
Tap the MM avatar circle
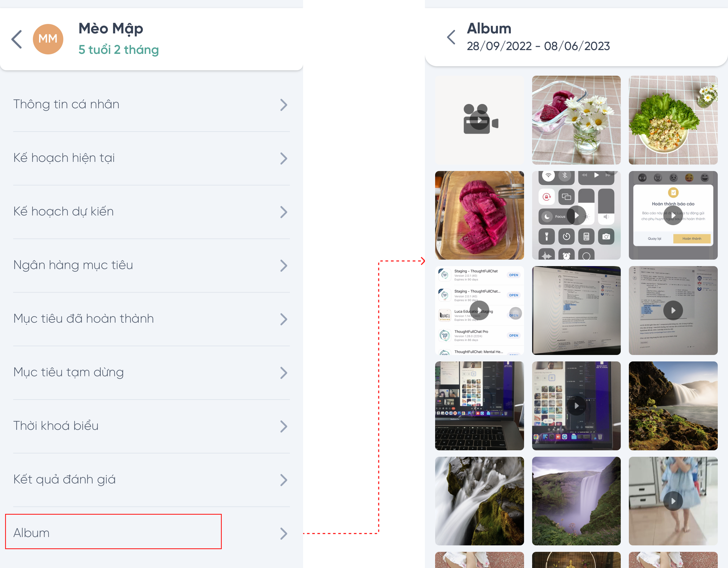tap(48, 39)
